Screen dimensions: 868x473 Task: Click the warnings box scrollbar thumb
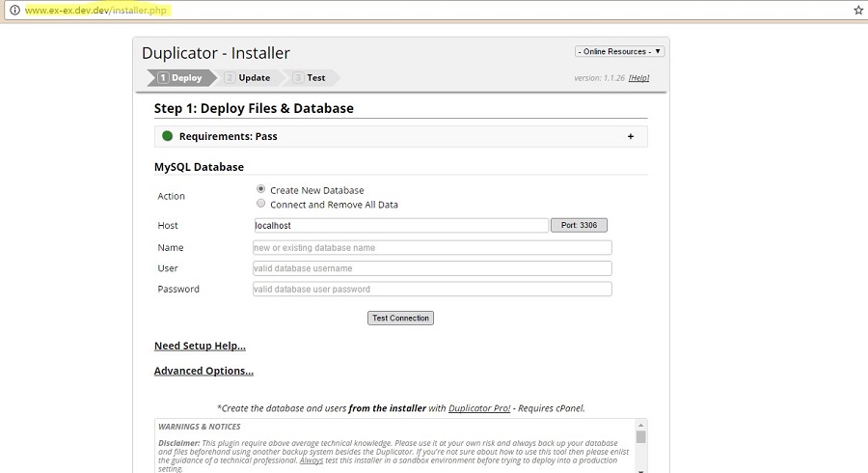[640, 437]
